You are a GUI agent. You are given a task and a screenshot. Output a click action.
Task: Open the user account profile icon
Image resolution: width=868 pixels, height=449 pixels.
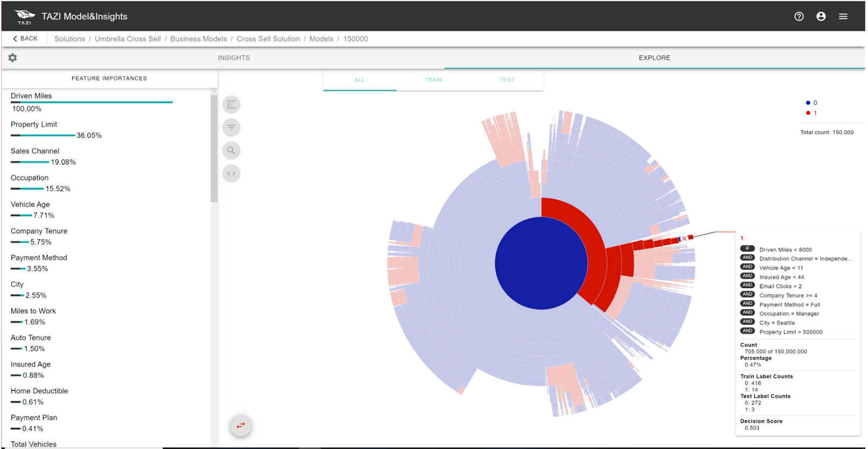click(821, 16)
